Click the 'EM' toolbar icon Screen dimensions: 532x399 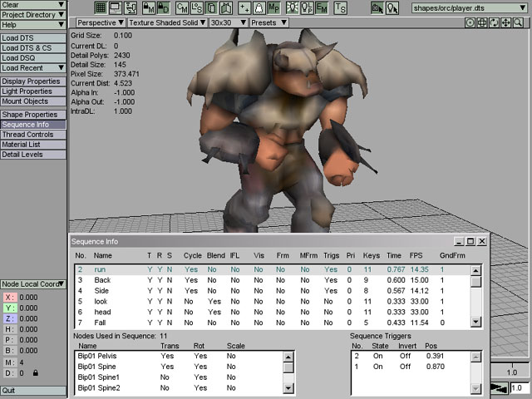click(x=320, y=7)
